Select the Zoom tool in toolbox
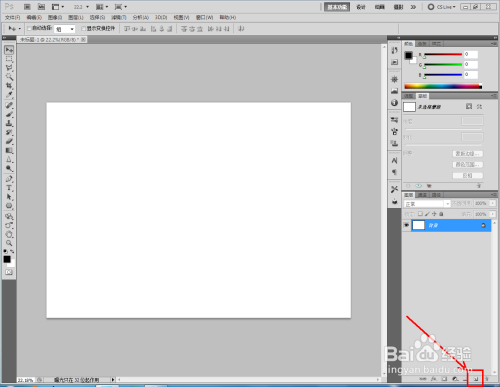This screenshot has height=387, width=500. click(x=9, y=243)
